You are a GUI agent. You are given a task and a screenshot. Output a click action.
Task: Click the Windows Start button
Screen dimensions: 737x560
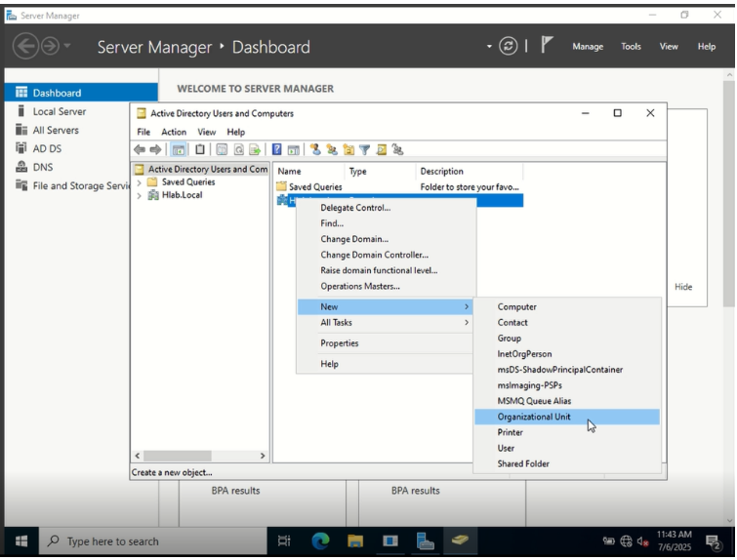point(21,541)
